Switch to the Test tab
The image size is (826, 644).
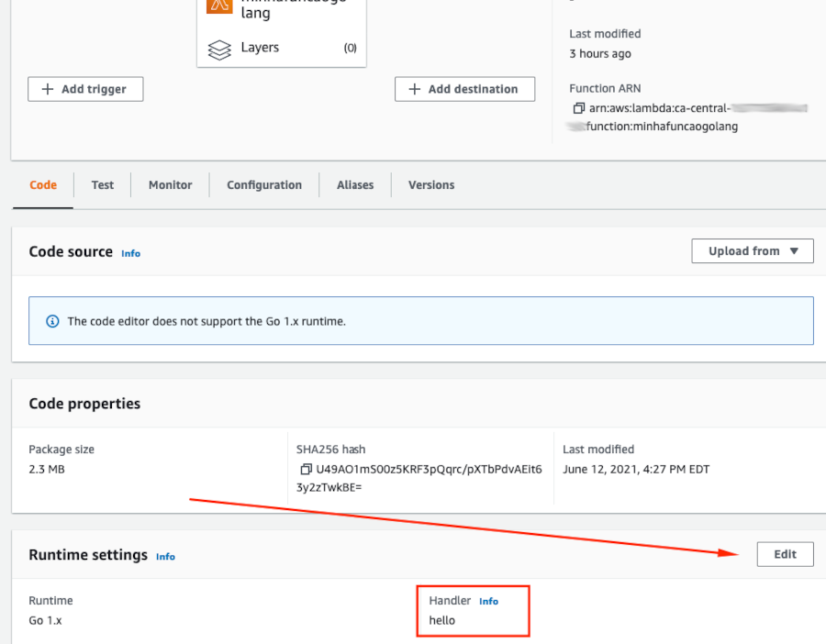pyautogui.click(x=102, y=184)
